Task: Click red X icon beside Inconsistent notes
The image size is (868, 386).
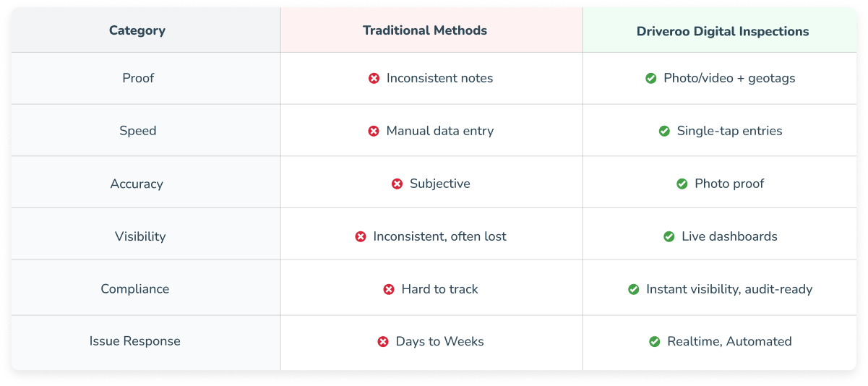Action: (374, 78)
